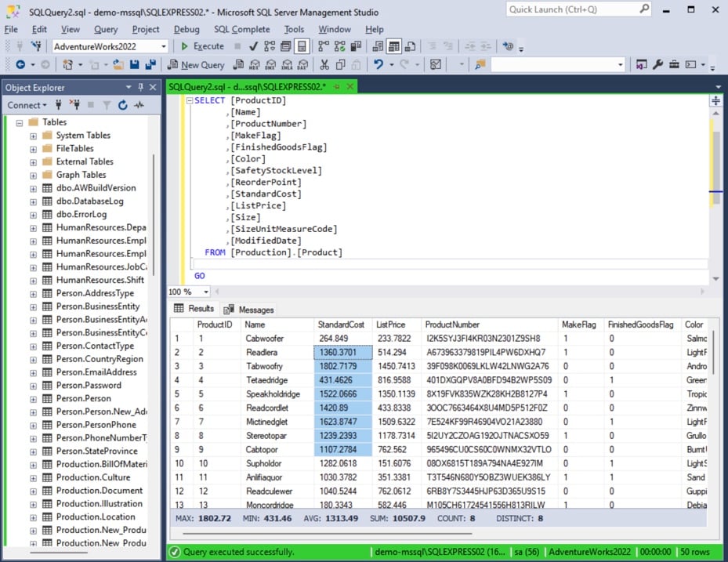The width and height of the screenshot is (728, 562).
Task: Switch to the Results tab
Action: pos(194,308)
